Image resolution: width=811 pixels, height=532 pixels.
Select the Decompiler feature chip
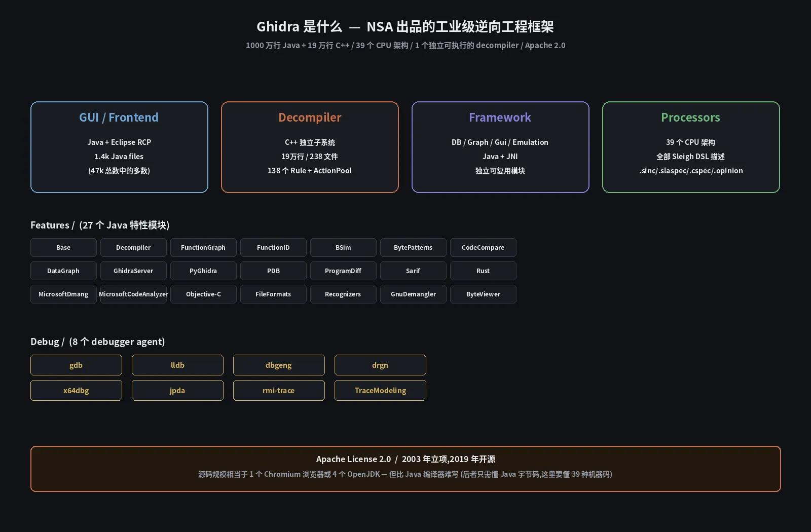[x=133, y=247]
